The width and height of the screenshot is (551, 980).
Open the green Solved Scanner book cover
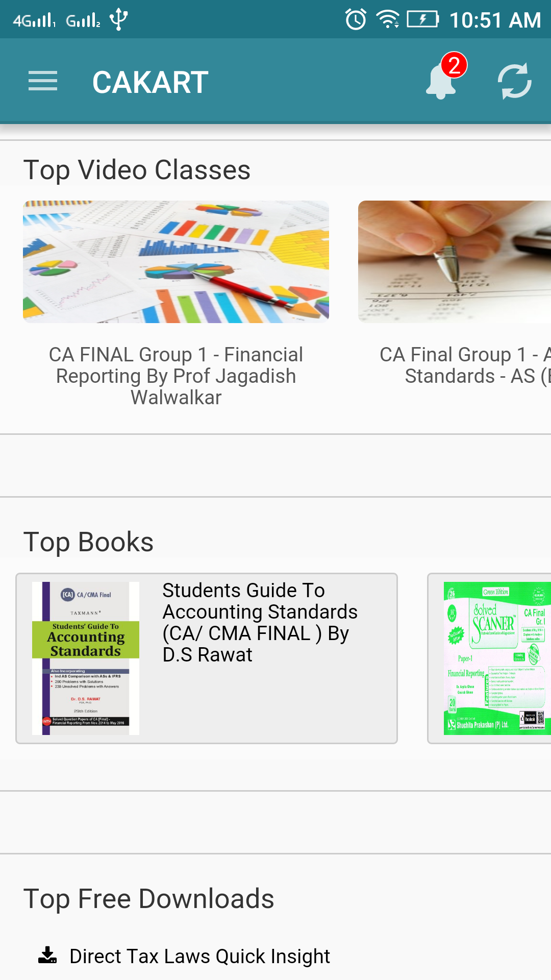tap(496, 658)
